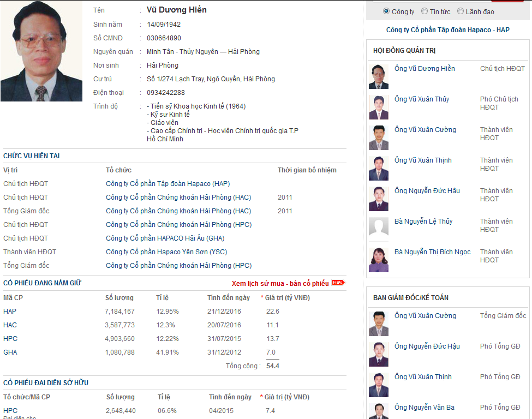This screenshot has width=532, height=419.
Task: Open Công ty Cổ phần Tập đoàn Hapaco (HAP)
Action: pos(168,183)
